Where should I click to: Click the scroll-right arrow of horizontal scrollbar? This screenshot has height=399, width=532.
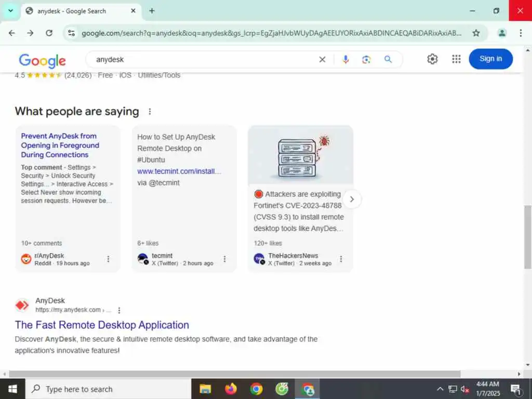[x=519, y=374]
